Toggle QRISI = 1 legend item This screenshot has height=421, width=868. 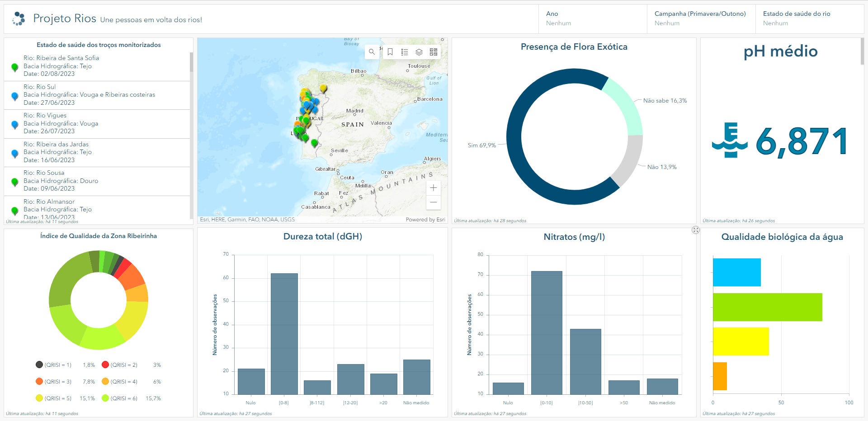pyautogui.click(x=54, y=365)
